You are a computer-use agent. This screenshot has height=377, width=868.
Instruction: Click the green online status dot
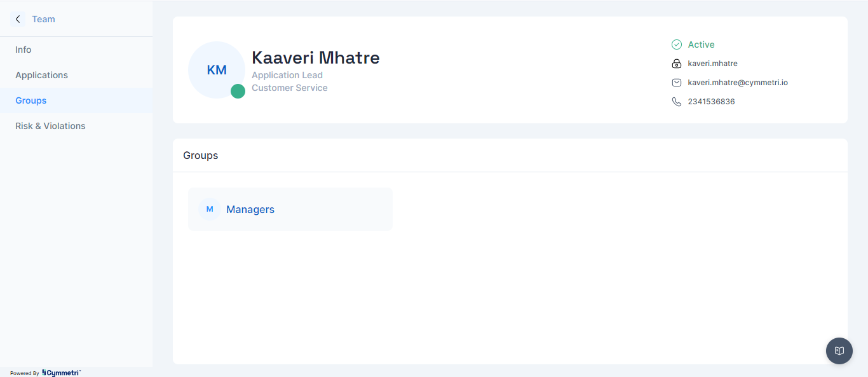coord(238,91)
